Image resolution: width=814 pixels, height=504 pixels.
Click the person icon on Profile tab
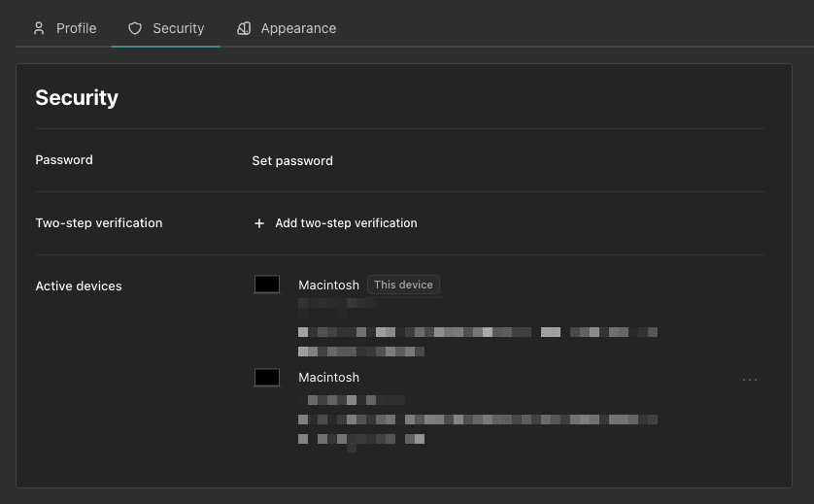[39, 28]
